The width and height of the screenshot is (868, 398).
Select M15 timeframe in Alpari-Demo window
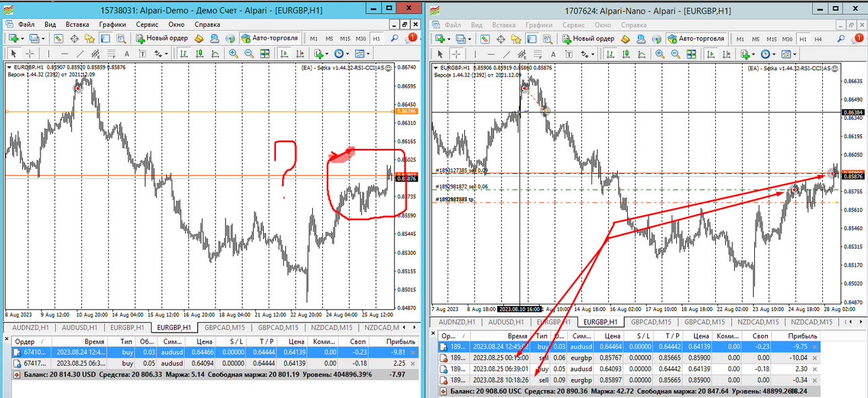(x=345, y=38)
